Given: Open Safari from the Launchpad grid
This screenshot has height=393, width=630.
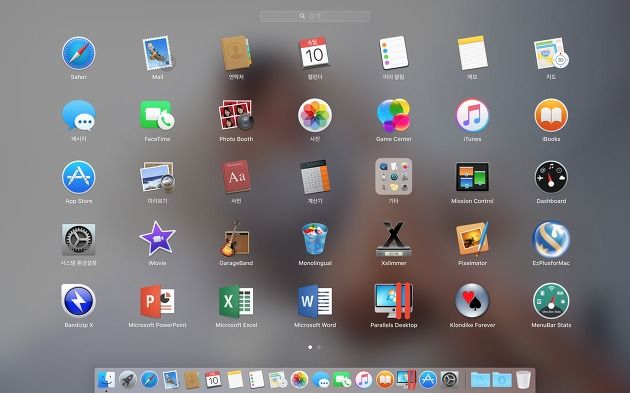Looking at the screenshot, I should point(79,53).
